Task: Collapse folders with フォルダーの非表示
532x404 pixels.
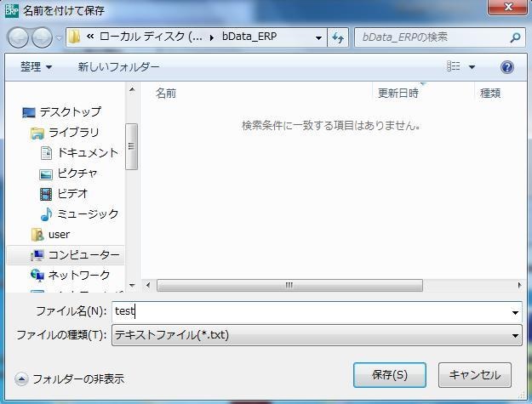Action: (x=75, y=378)
